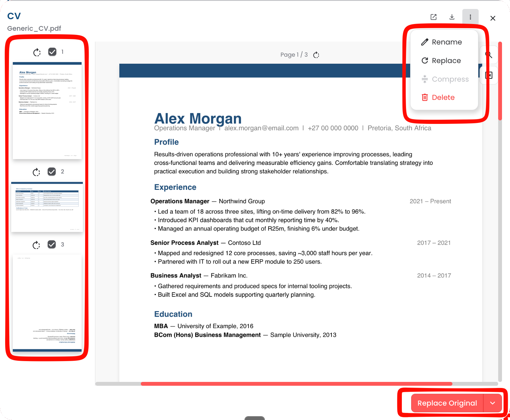510x420 pixels.
Task: Download the Generic_CV.pdf file
Action: 452,17
